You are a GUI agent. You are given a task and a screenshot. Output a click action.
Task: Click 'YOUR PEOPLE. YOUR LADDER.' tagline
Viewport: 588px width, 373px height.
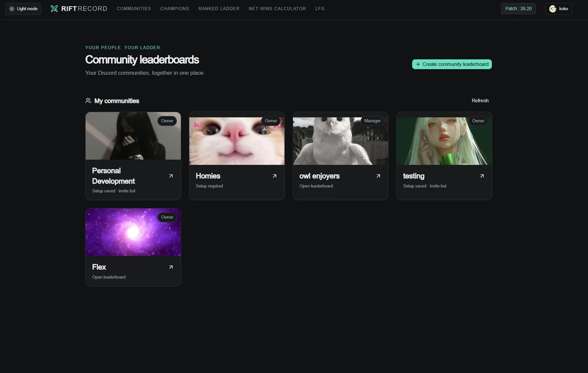(123, 48)
